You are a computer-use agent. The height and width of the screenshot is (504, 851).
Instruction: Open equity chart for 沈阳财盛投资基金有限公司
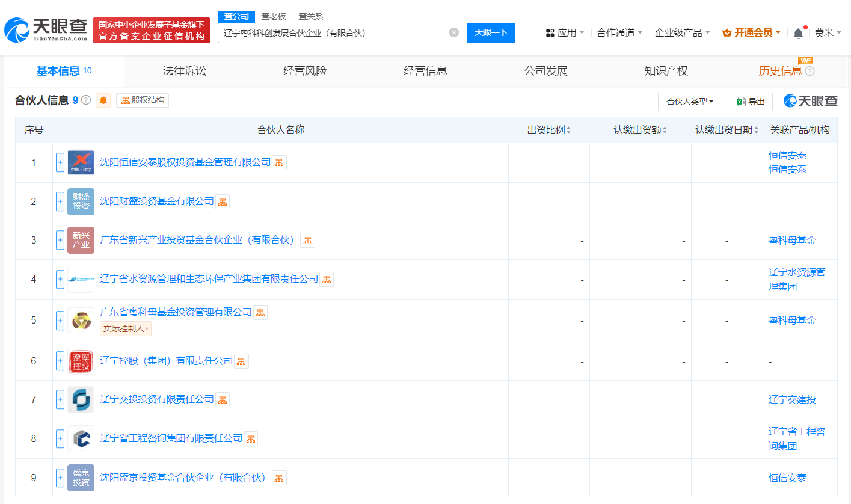pos(223,201)
